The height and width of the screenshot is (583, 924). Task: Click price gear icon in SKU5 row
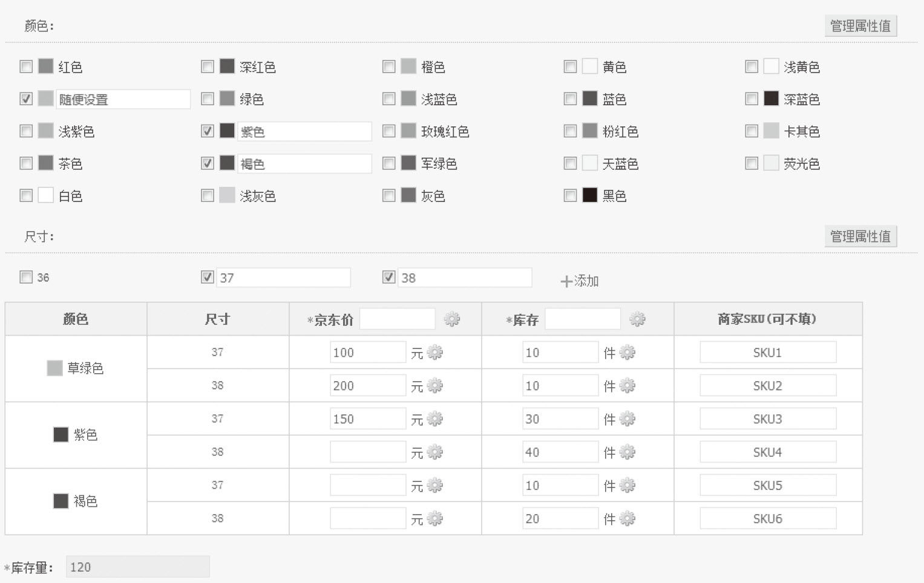[435, 486]
